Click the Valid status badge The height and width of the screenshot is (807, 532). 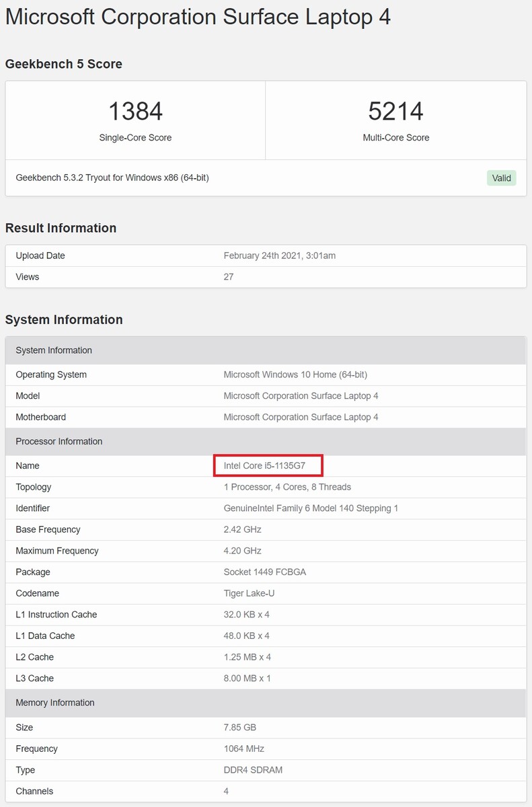point(501,178)
